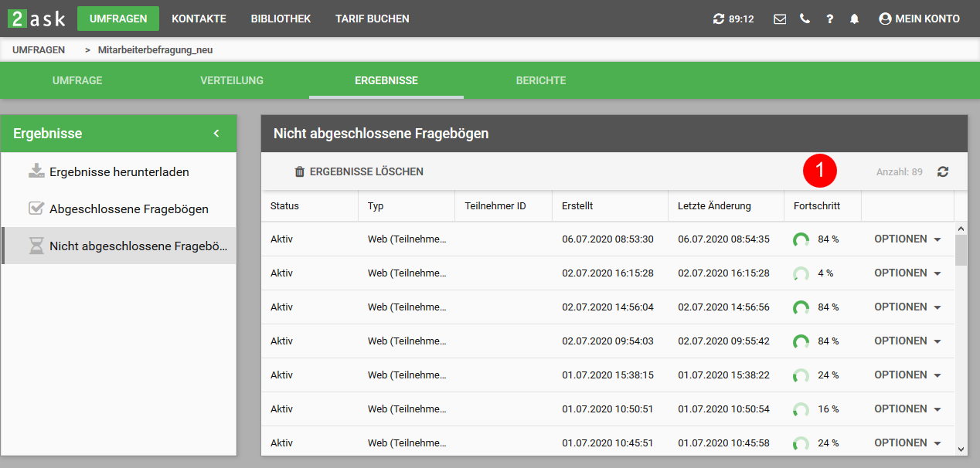Click Aktiv status in 02.07.2020 09:54:03 row
The width and height of the screenshot is (980, 468).
point(282,341)
